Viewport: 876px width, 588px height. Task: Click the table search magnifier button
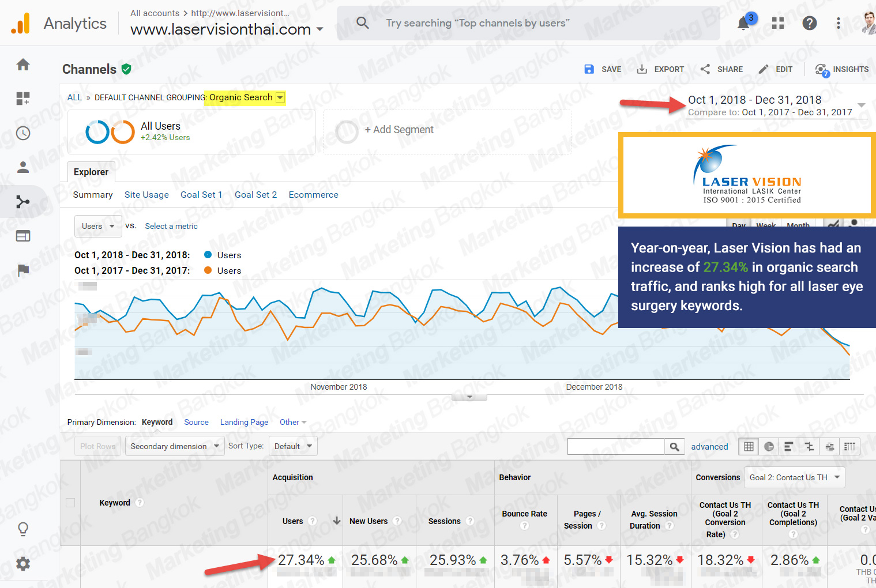click(674, 446)
